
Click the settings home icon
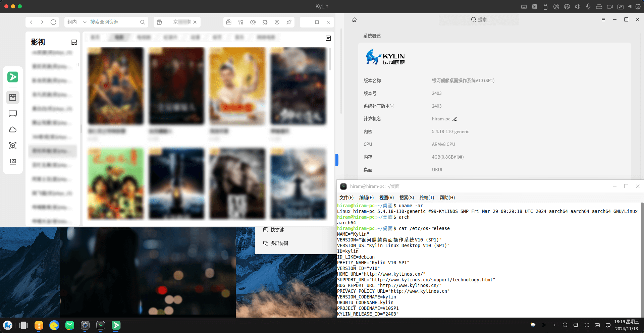coord(354,20)
